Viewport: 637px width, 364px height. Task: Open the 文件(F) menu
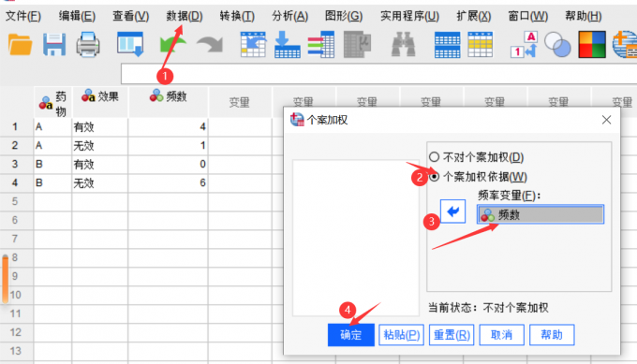pos(23,16)
